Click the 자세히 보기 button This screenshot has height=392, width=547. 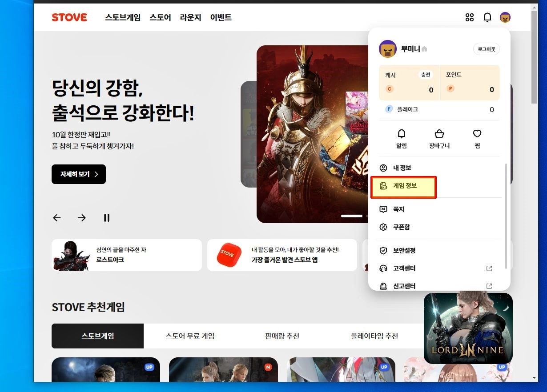(x=79, y=174)
